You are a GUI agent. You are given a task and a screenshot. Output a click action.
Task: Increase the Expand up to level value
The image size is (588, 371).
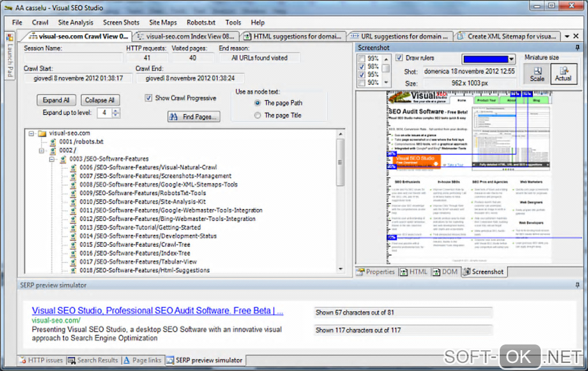[x=116, y=110]
